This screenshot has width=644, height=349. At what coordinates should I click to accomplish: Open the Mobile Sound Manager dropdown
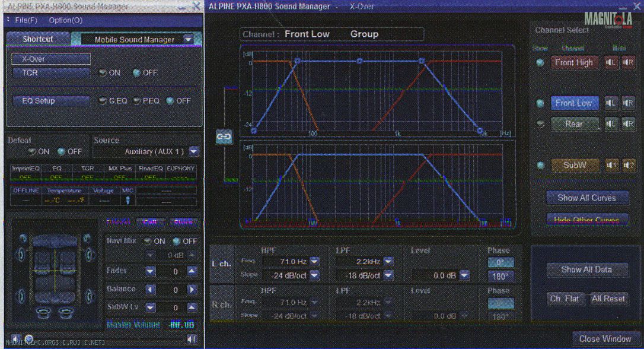pyautogui.click(x=188, y=39)
